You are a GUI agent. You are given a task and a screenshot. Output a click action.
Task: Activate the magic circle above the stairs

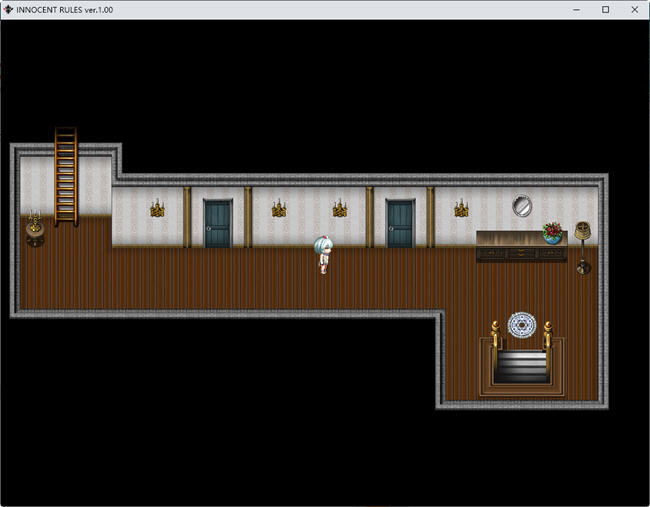coord(521,325)
